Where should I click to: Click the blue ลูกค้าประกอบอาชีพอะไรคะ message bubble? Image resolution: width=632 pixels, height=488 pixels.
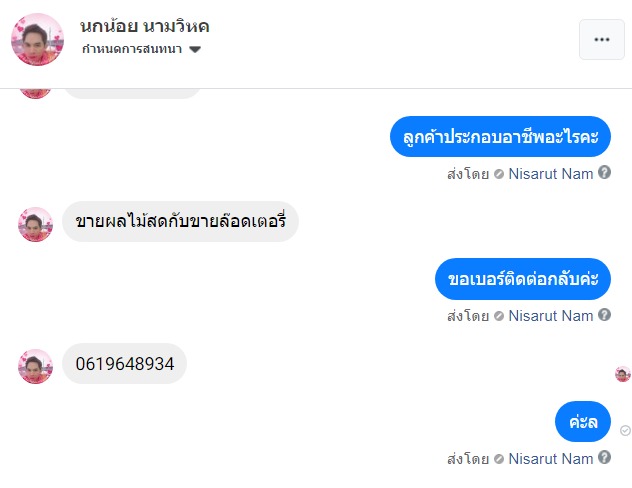500,137
